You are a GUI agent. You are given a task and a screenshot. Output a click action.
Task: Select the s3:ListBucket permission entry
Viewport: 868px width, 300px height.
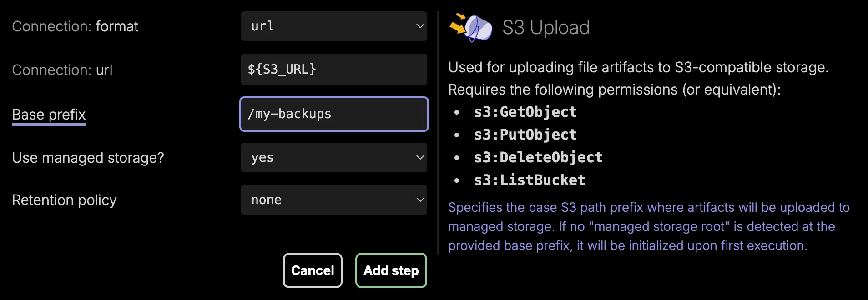529,180
